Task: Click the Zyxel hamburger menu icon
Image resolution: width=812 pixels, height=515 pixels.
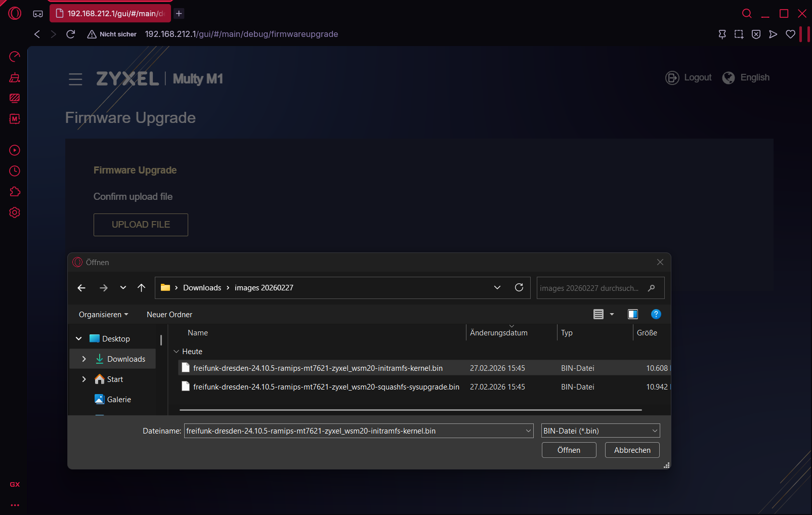Action: [x=75, y=79]
